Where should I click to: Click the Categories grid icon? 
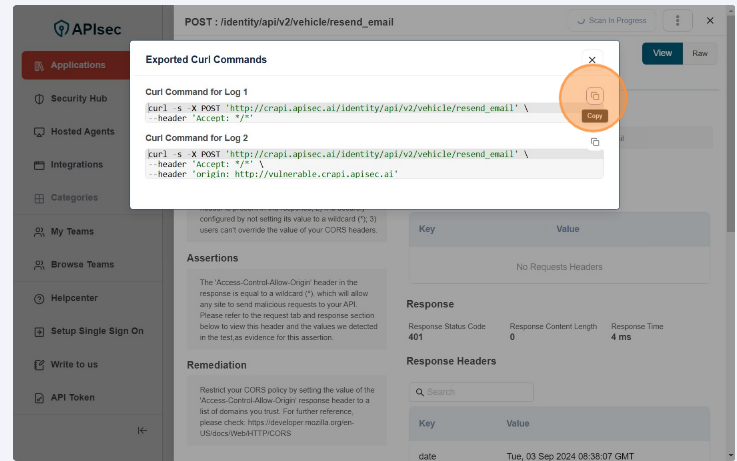coord(39,198)
